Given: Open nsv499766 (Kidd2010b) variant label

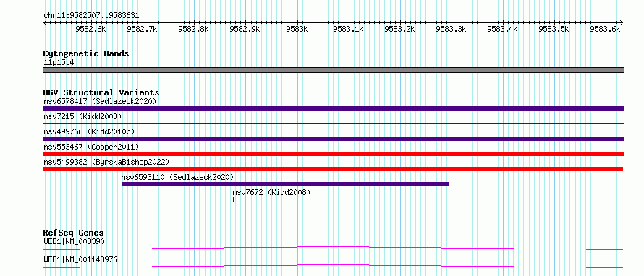Looking at the screenshot, I should [89, 131].
